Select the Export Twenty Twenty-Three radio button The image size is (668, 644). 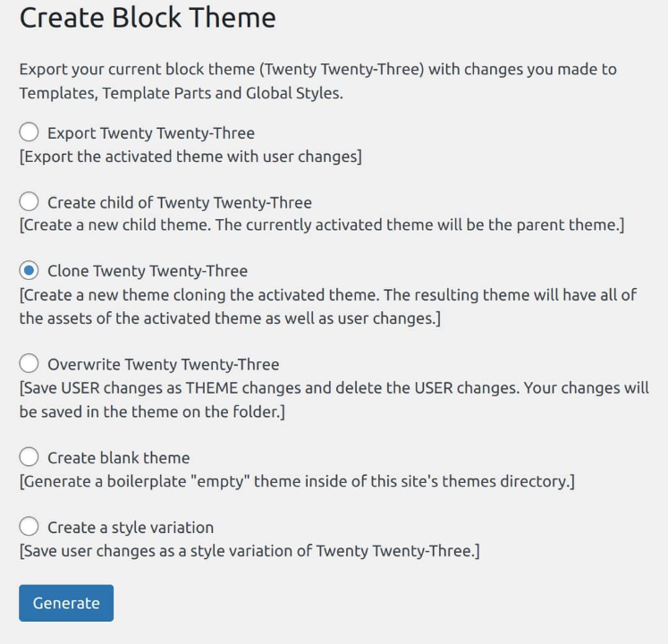click(29, 132)
